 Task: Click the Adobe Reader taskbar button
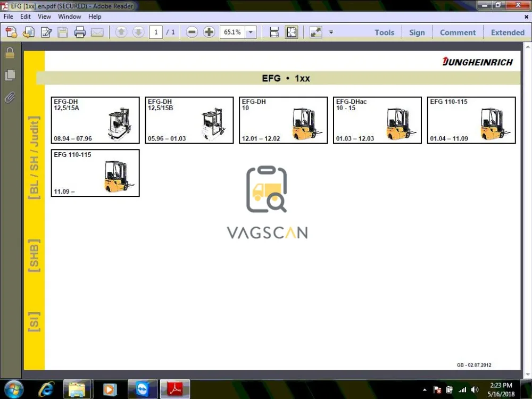point(175,389)
